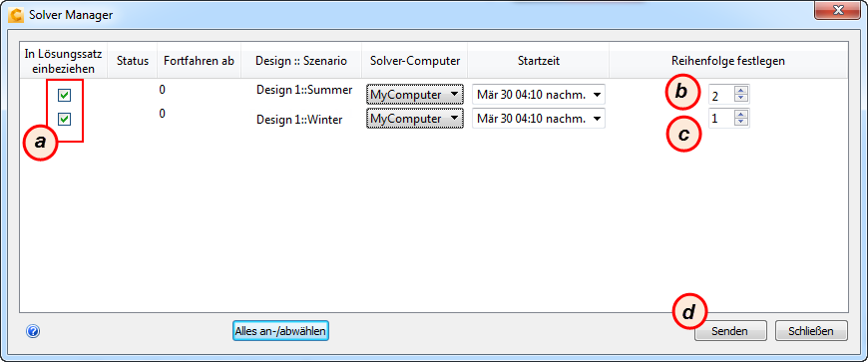The image size is (868, 362).
Task: Click the Fortfahren ab column header
Action: pos(200,61)
